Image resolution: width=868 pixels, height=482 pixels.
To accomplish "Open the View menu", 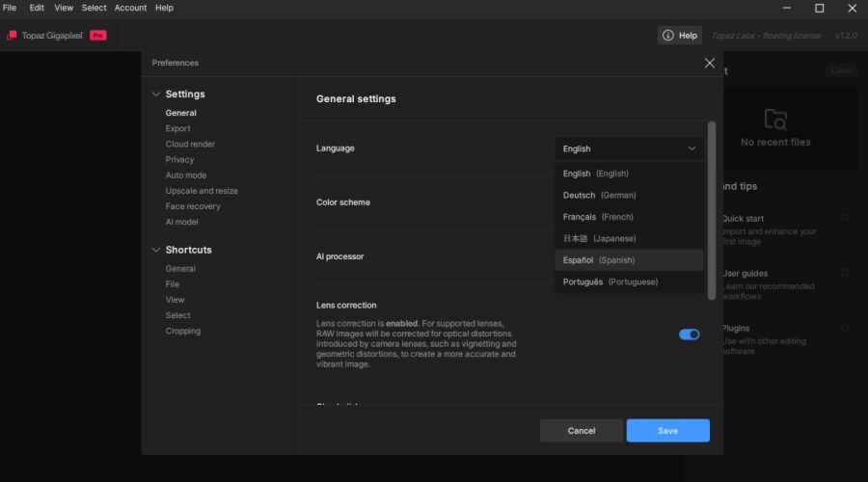I will point(64,8).
